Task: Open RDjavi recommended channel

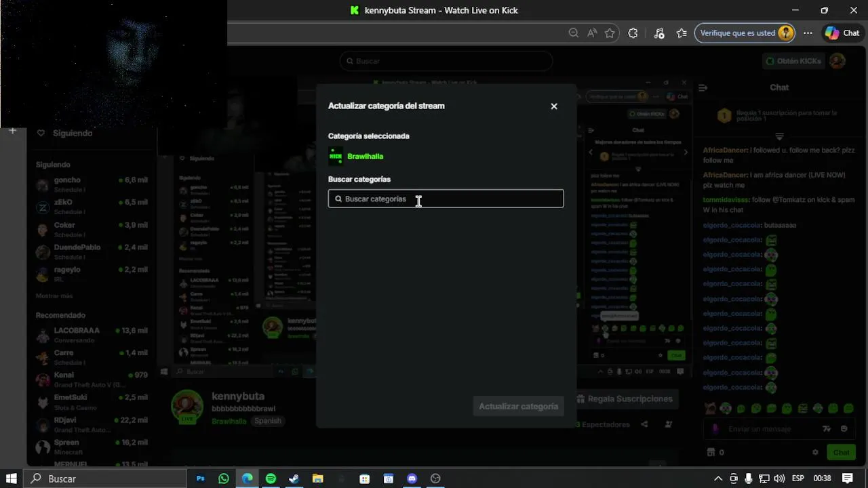Action: 92,424
